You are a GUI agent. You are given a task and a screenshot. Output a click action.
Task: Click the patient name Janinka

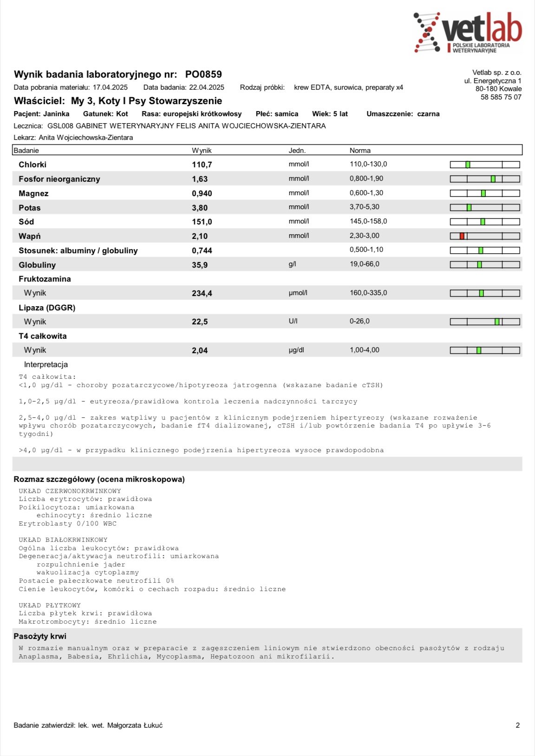[x=57, y=114]
